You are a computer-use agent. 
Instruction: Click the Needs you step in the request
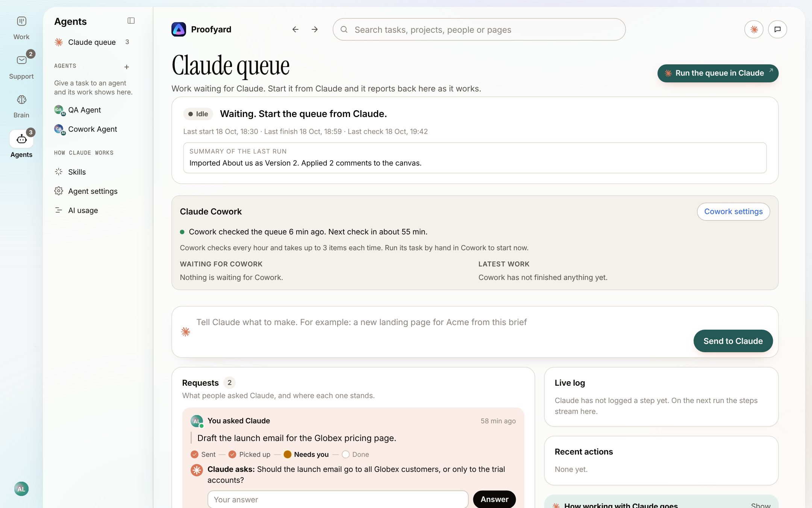click(306, 454)
